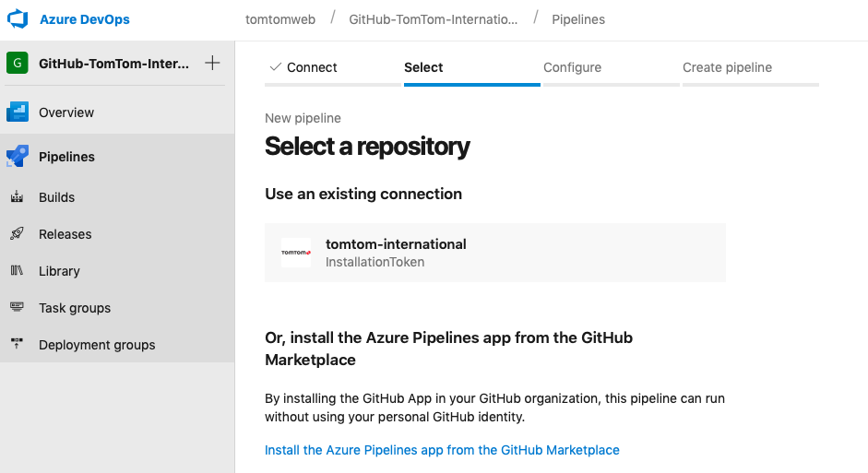868x473 pixels.
Task: Click the Builds icon in sidebar
Action: point(18,197)
